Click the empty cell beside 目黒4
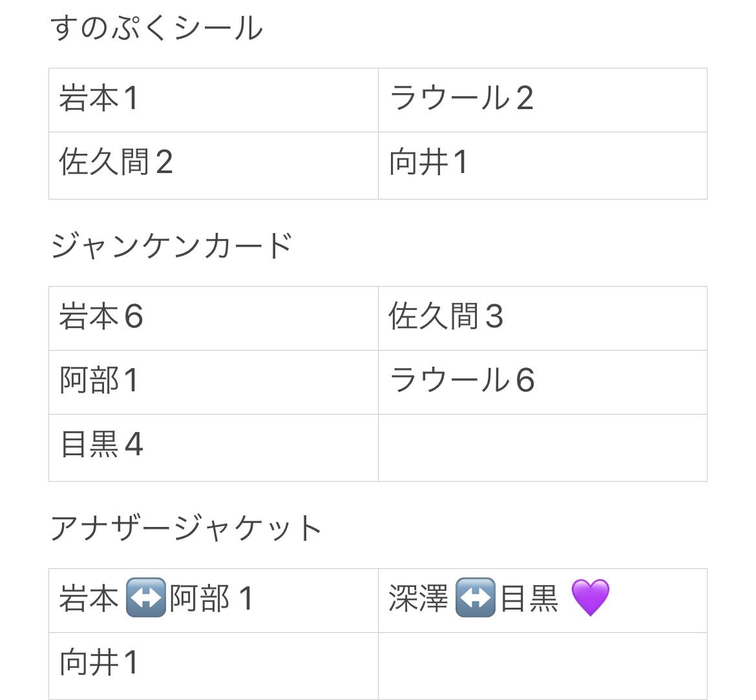Image resolution: width=756 pixels, height=700 pixels. point(543,448)
